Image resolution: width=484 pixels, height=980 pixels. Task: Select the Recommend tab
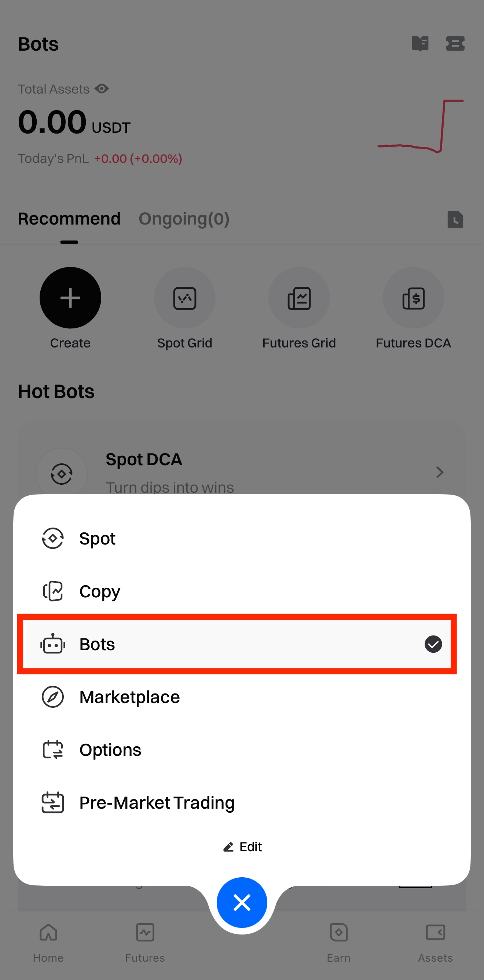pos(69,219)
